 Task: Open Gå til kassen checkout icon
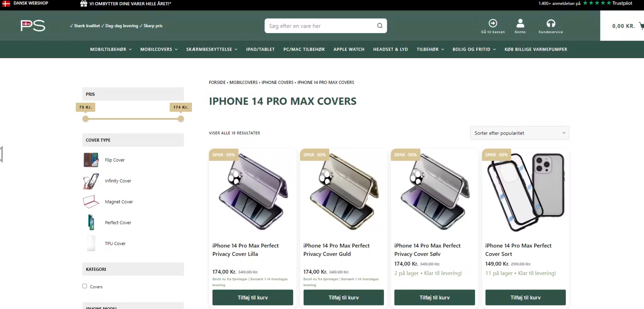pyautogui.click(x=493, y=23)
